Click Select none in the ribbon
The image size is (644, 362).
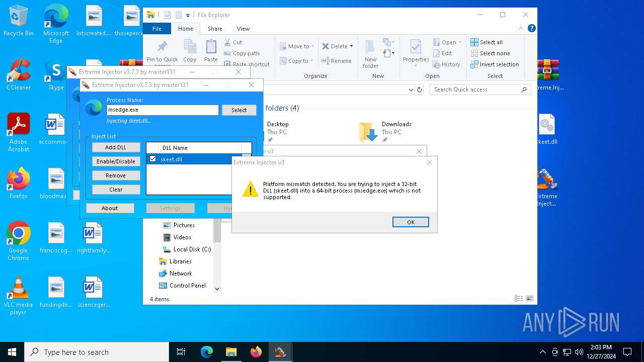pyautogui.click(x=490, y=53)
